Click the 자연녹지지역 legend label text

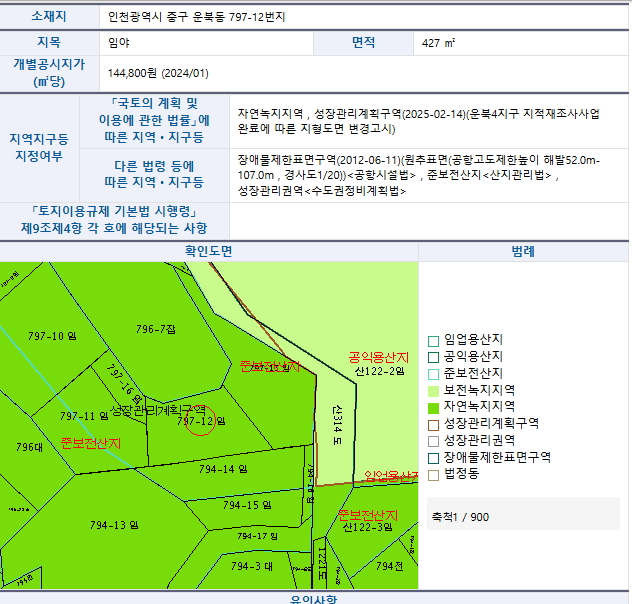click(479, 406)
